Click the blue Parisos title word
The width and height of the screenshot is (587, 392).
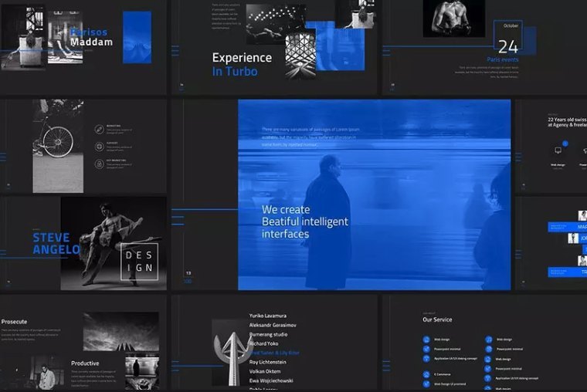(89, 32)
